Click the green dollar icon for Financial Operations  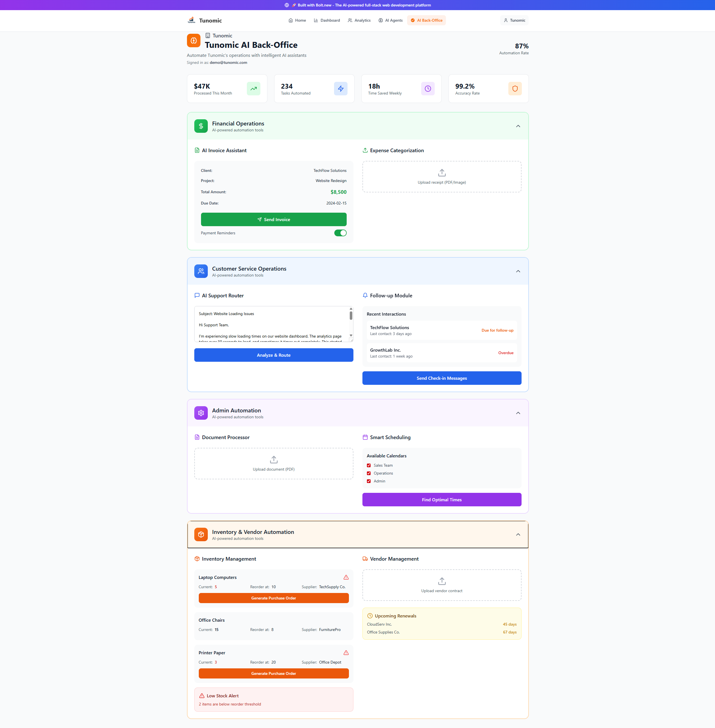201,126
